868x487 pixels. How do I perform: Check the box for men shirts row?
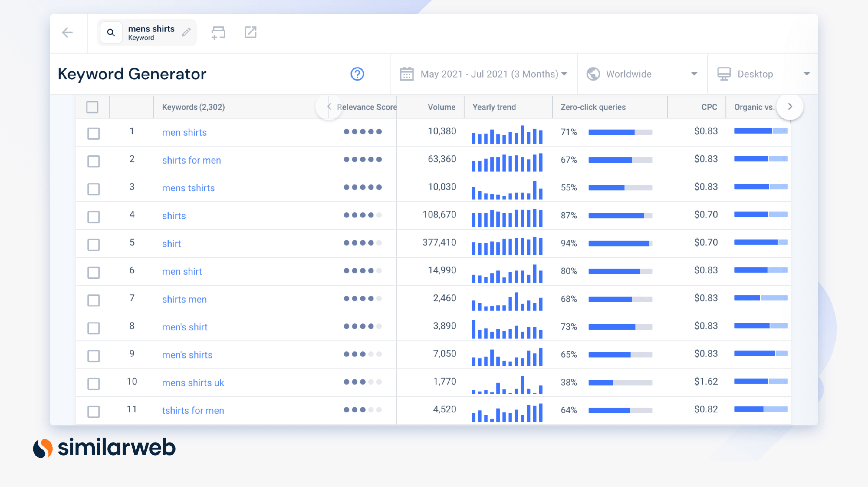coord(93,133)
